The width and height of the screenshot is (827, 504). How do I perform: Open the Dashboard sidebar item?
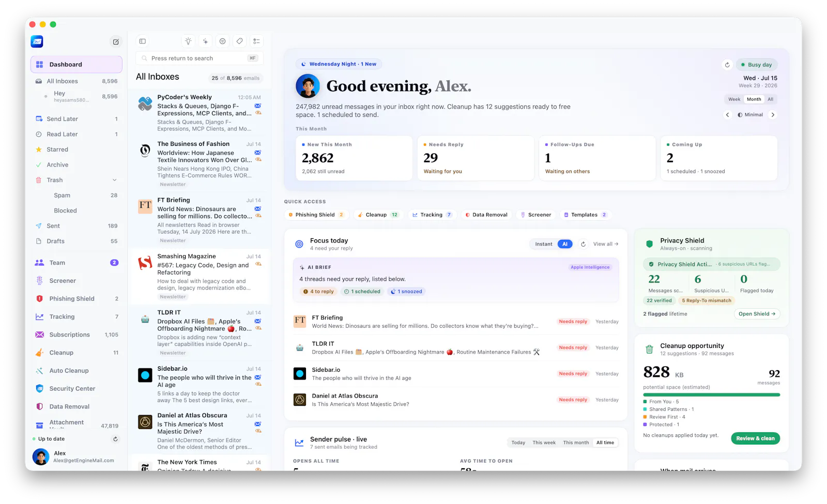coord(76,65)
